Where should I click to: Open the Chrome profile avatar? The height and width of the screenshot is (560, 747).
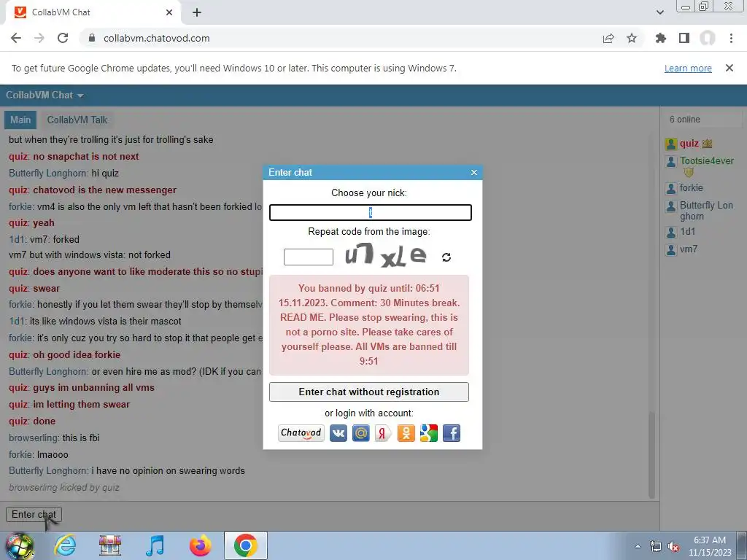pyautogui.click(x=708, y=38)
